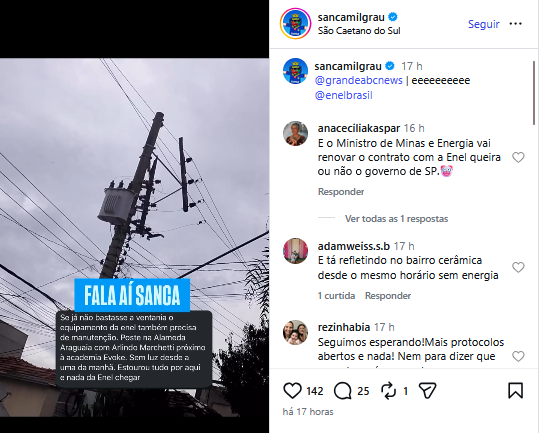Share post with the paper plane icon
Screen dimensions: 541x433
point(427,391)
